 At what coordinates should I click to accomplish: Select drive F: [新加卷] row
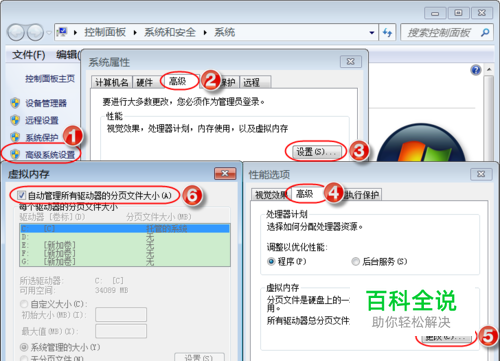pos(125,254)
